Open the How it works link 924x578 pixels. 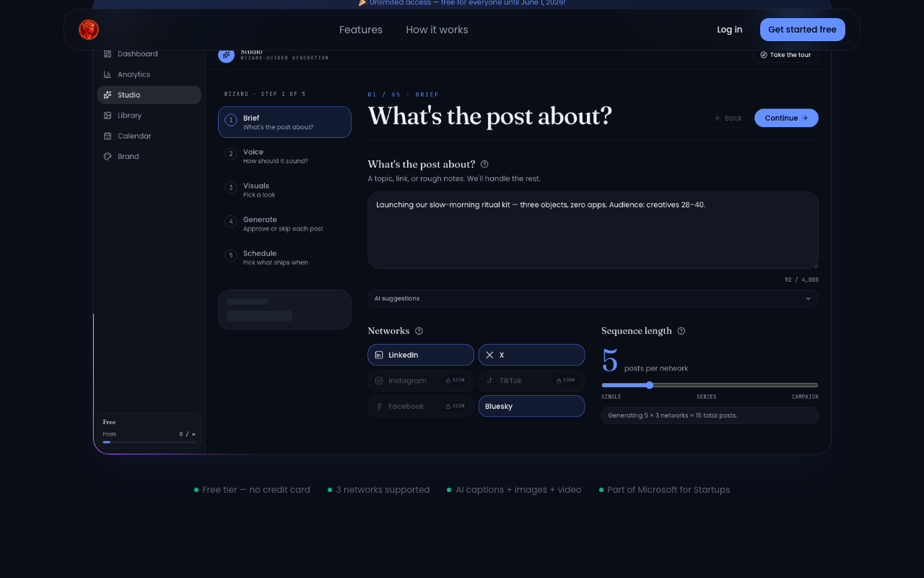click(x=437, y=30)
